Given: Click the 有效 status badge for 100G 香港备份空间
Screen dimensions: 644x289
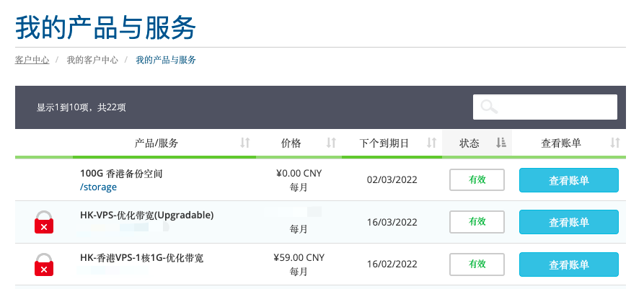Looking at the screenshot, I should point(477,179).
